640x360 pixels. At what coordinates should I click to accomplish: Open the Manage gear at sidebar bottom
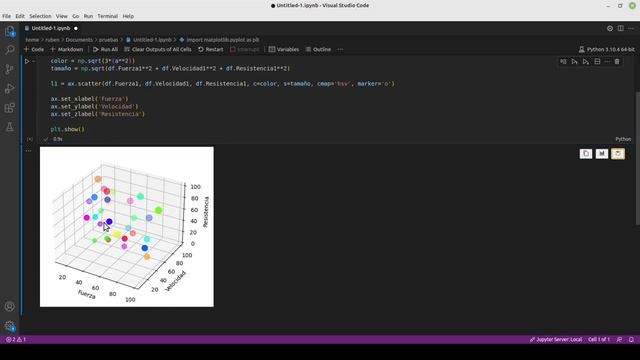coord(9,326)
